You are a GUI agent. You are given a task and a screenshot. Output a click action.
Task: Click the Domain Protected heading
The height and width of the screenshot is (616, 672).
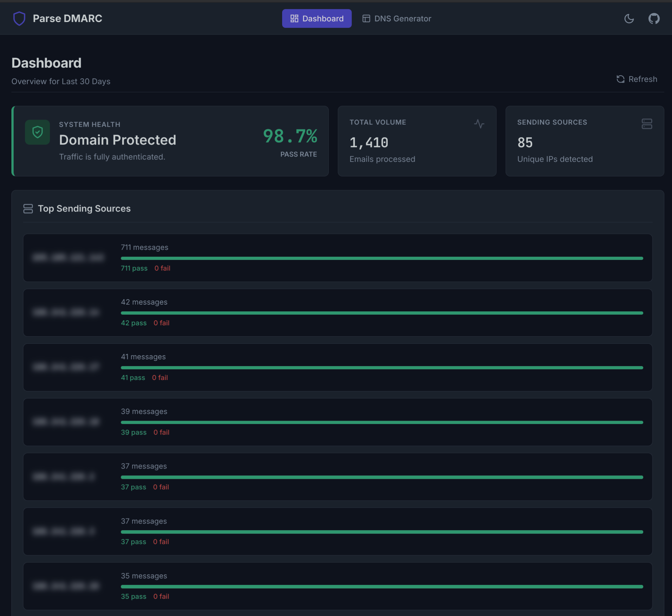[117, 140]
